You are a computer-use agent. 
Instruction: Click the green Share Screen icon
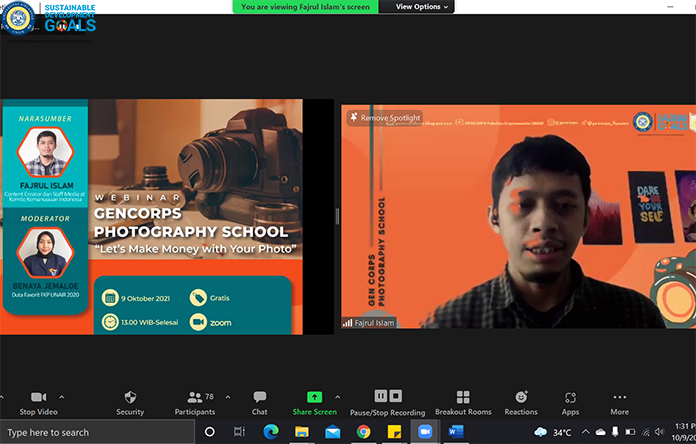314,397
